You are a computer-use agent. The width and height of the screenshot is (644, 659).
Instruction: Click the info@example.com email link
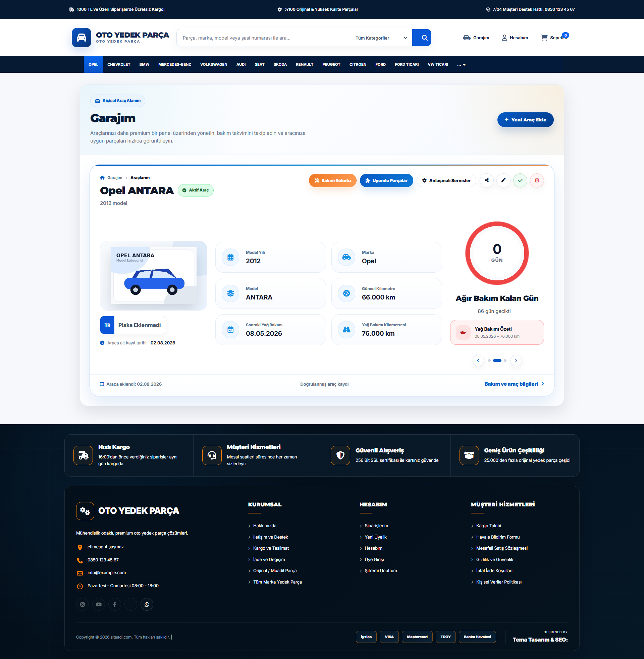pos(107,573)
